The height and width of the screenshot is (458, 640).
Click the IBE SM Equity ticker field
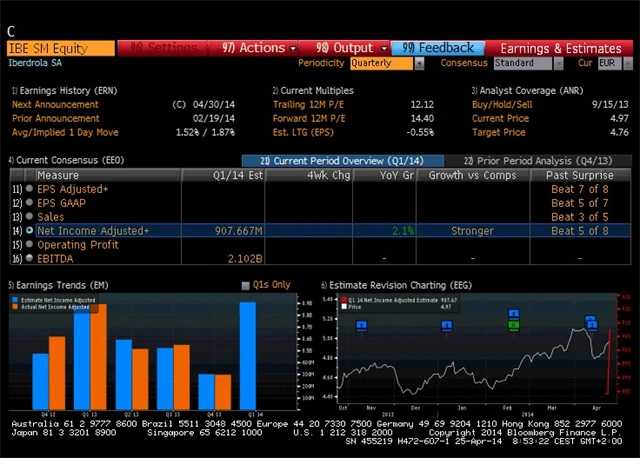60,47
